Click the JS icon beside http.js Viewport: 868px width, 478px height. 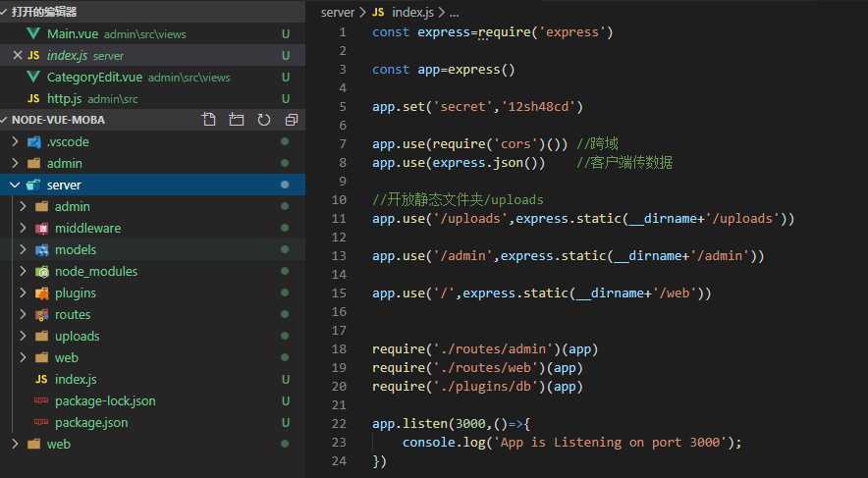coord(33,98)
